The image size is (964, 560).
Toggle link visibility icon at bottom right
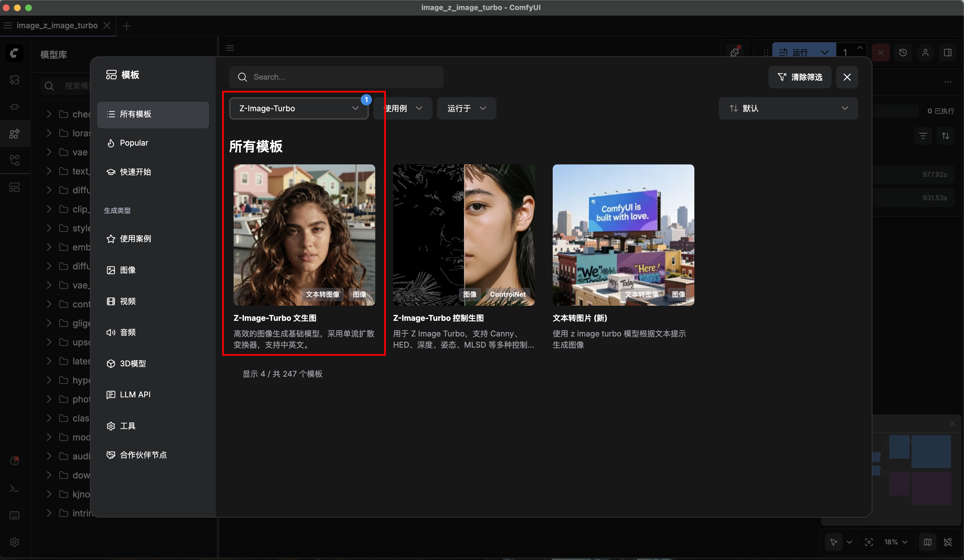coord(948,542)
